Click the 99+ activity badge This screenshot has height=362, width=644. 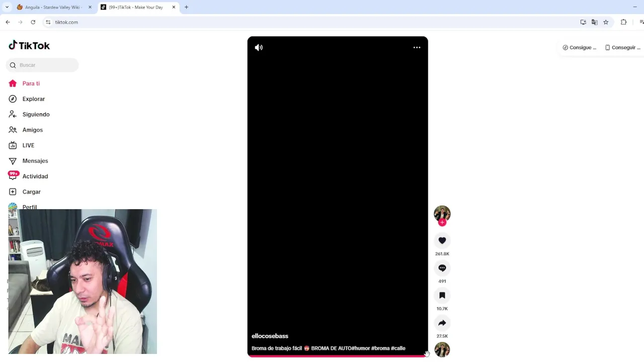pyautogui.click(x=14, y=173)
